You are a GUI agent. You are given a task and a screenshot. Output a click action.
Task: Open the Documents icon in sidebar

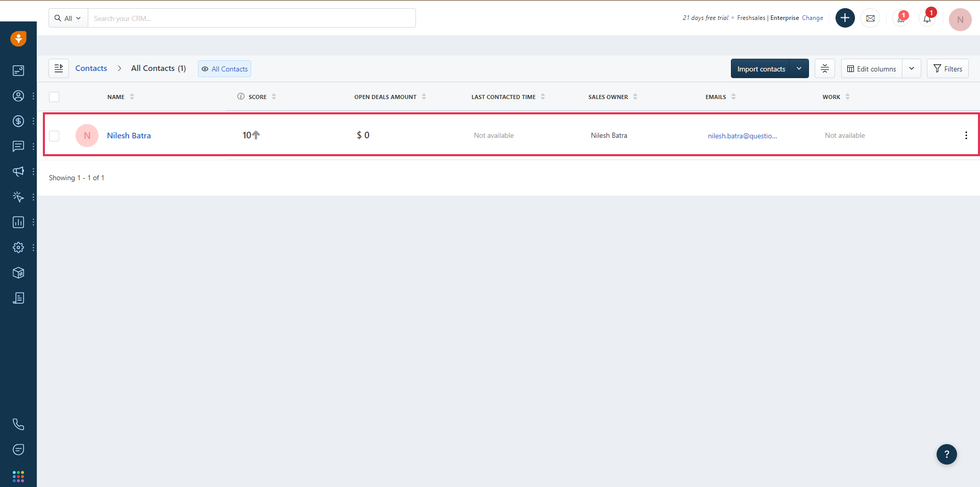coord(18,298)
